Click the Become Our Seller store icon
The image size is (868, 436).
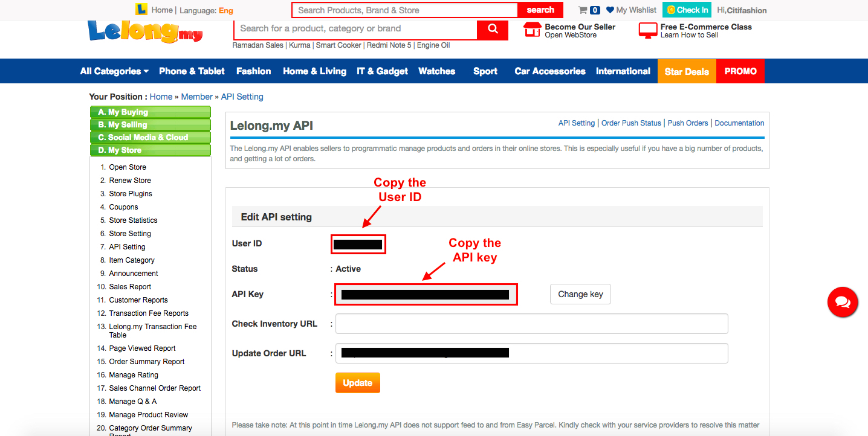532,30
